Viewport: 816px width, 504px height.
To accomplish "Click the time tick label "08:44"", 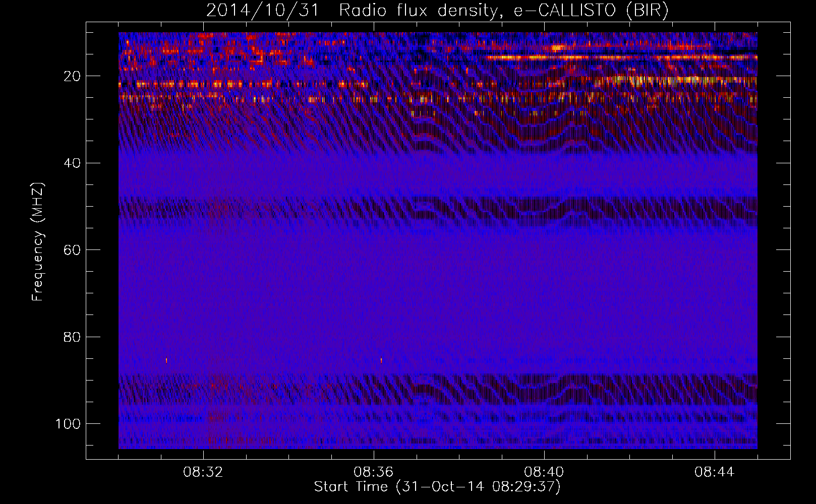I will (715, 472).
